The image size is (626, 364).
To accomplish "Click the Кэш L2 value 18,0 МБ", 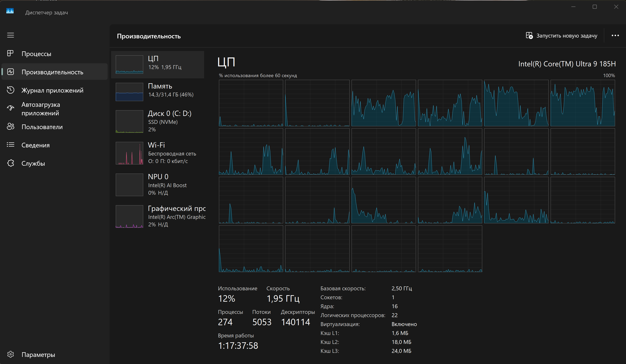I will coord(401,342).
